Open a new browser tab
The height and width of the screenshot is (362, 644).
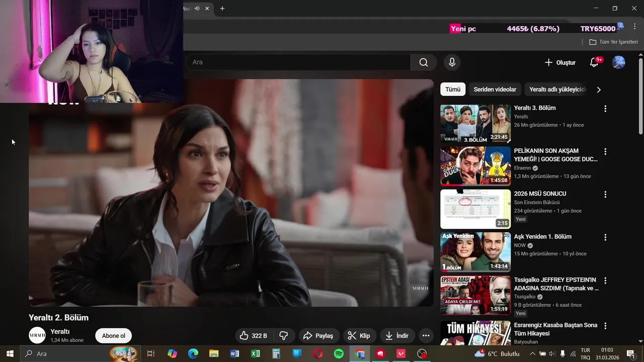[x=222, y=9]
